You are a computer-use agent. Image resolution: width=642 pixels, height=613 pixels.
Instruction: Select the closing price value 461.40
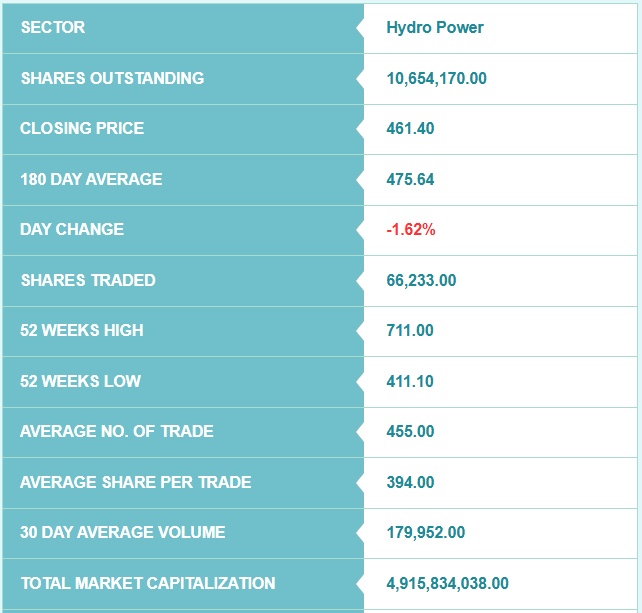pyautogui.click(x=410, y=128)
